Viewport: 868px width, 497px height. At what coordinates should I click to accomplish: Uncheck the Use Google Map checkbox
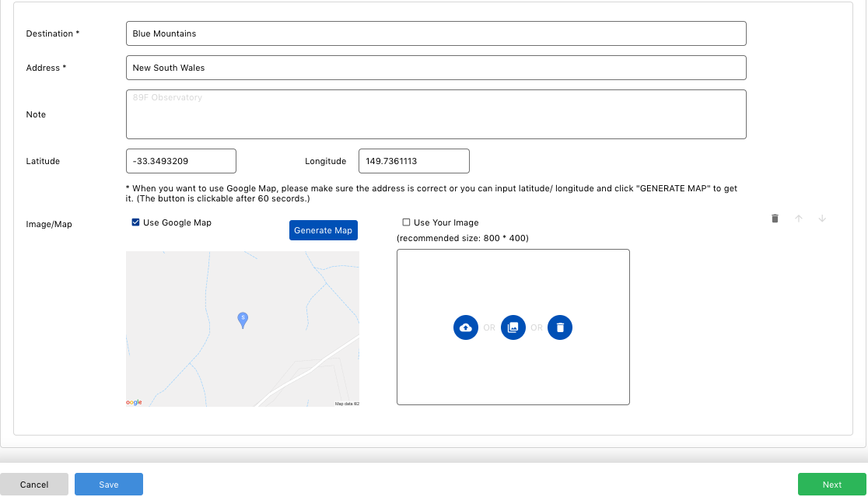coord(135,222)
